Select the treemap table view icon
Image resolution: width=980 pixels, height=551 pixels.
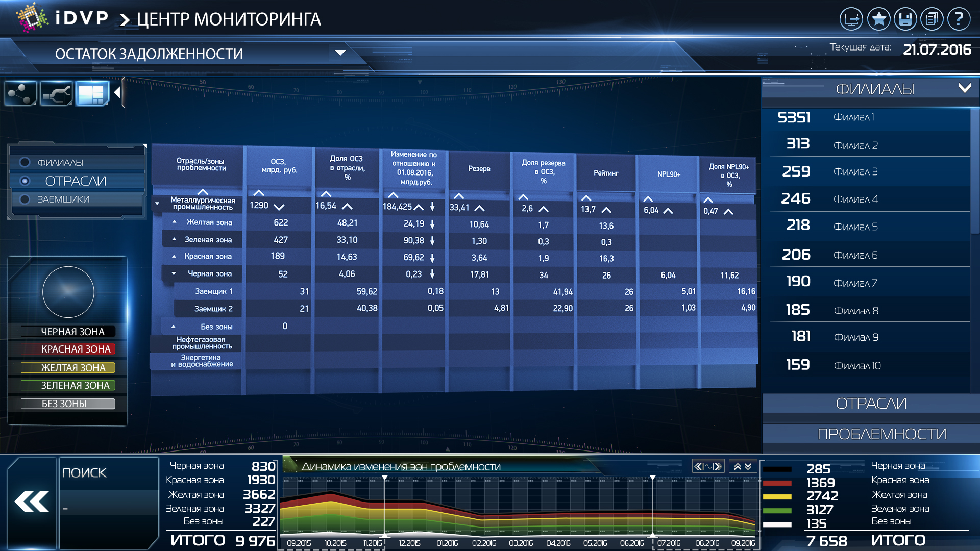pyautogui.click(x=92, y=93)
